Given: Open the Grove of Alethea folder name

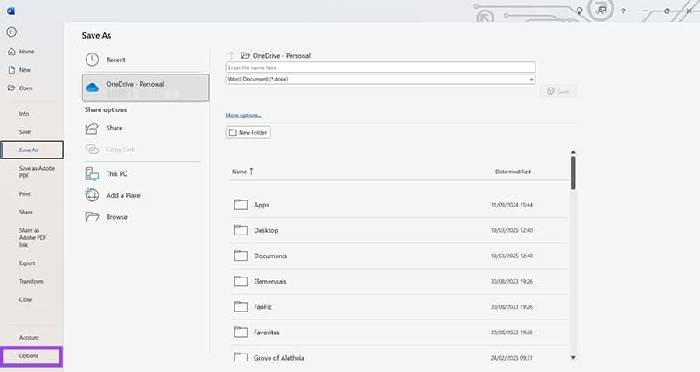Looking at the screenshot, I should 279,358.
